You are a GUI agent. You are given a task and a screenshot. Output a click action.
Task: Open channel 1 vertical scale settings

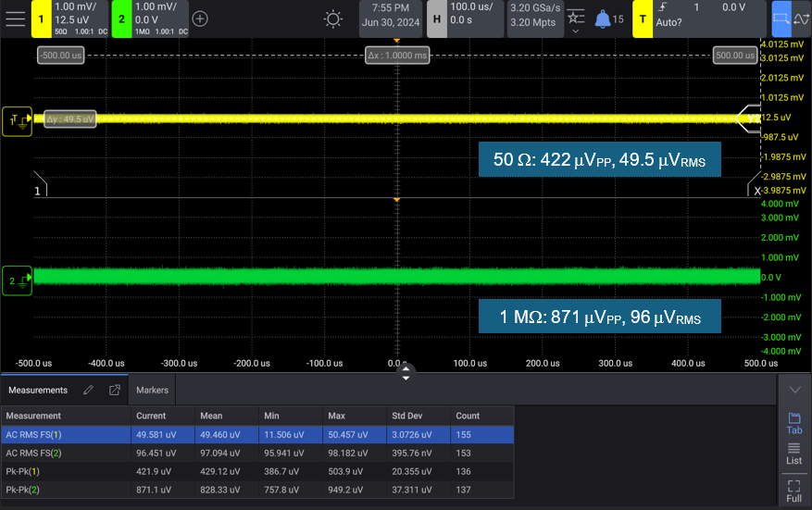(x=81, y=19)
